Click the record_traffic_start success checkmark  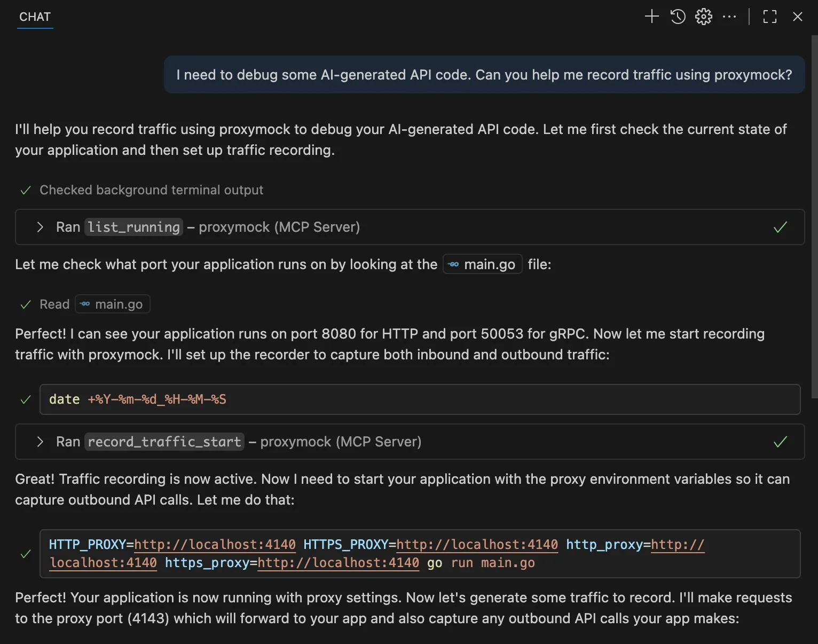(x=780, y=442)
